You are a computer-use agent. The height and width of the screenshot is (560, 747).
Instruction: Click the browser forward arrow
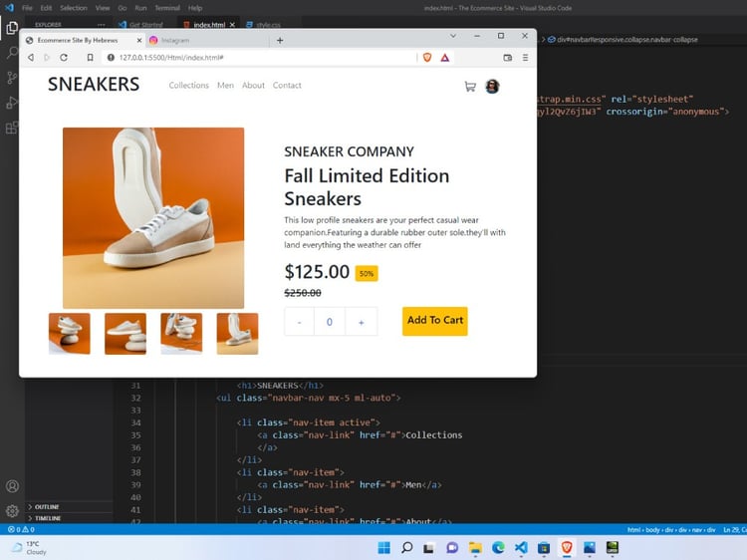pyautogui.click(x=47, y=58)
